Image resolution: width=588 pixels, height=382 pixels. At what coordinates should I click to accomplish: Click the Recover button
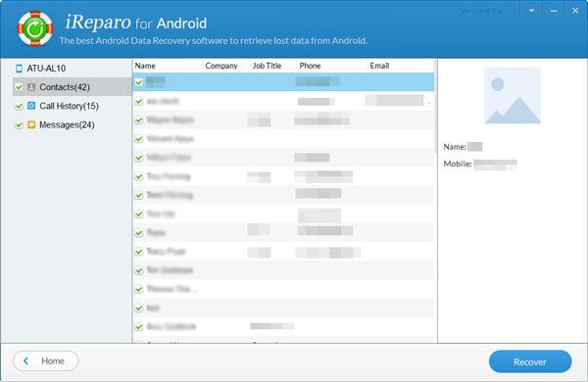(530, 361)
